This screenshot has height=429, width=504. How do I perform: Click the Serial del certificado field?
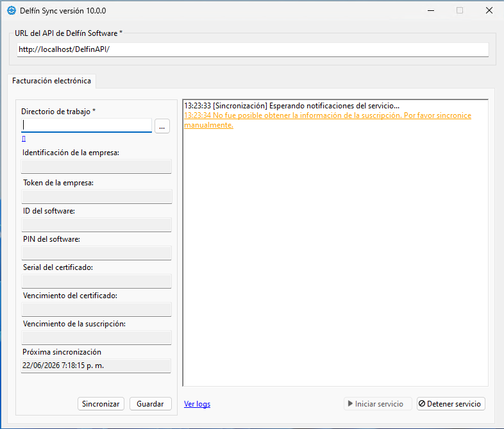pyautogui.click(x=96, y=281)
